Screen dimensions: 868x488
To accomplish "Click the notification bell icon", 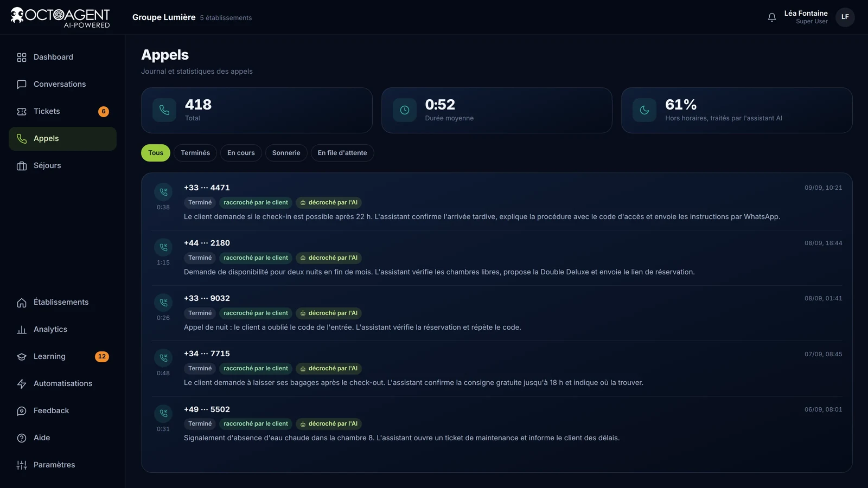I will coord(772,17).
